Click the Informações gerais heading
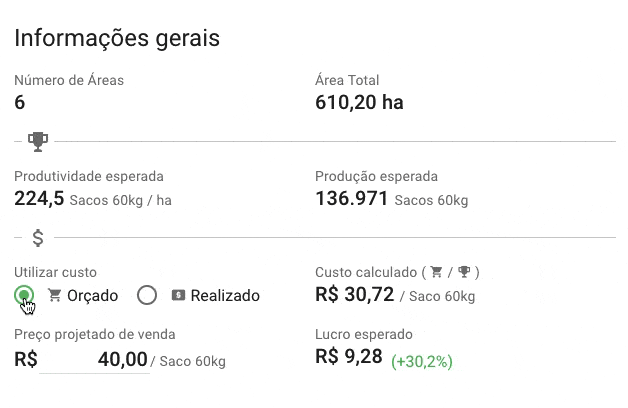This screenshot has width=628, height=408. coord(117,39)
